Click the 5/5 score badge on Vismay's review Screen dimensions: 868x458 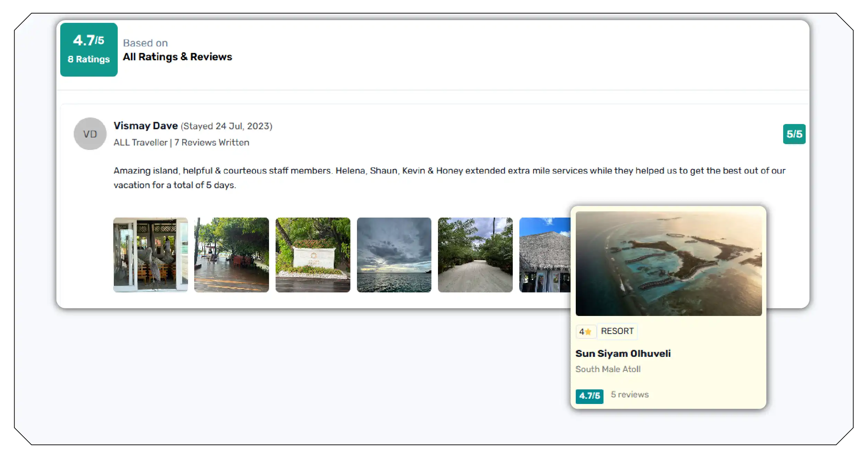794,134
